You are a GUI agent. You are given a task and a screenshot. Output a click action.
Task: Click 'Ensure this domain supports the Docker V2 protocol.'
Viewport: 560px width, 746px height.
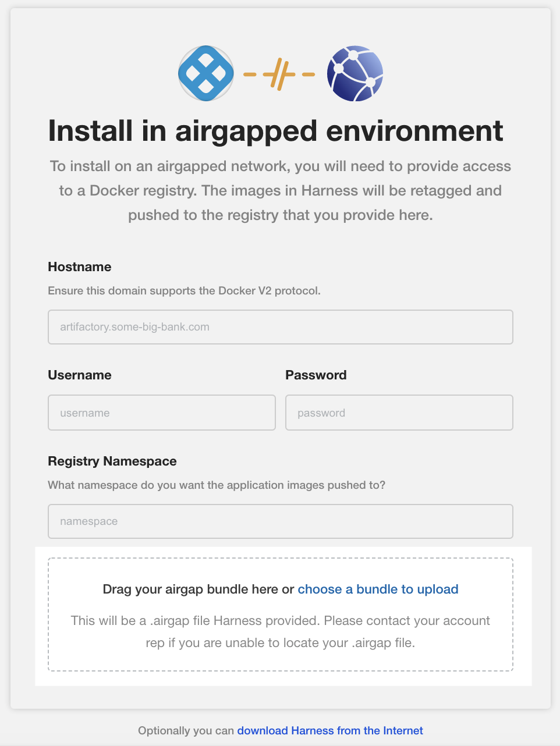[184, 290]
